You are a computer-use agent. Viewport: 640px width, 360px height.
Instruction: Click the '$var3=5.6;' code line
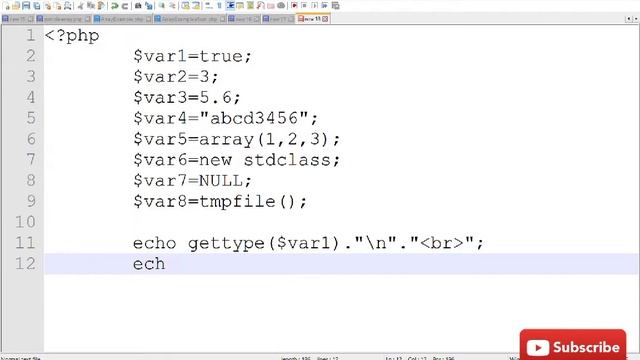187,98
